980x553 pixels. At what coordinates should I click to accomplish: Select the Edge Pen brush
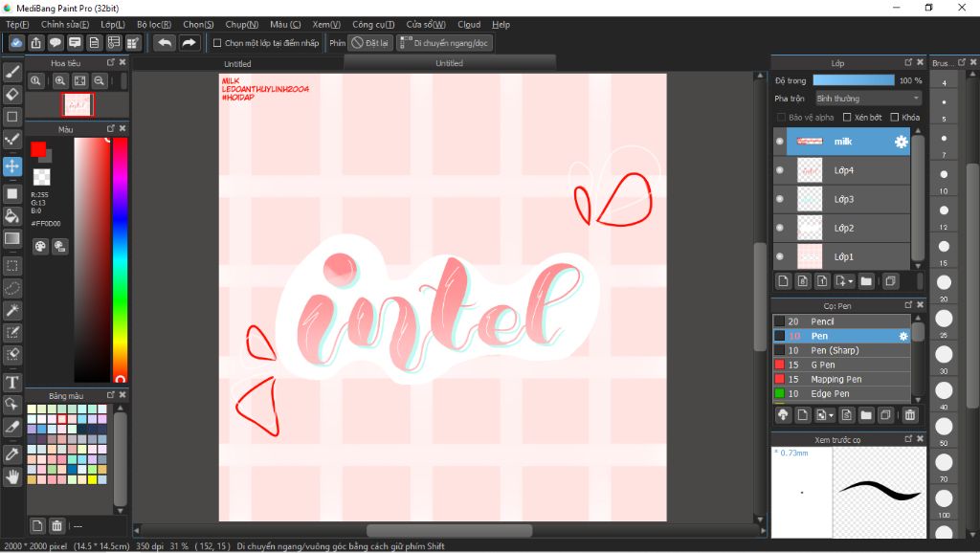[x=841, y=393]
